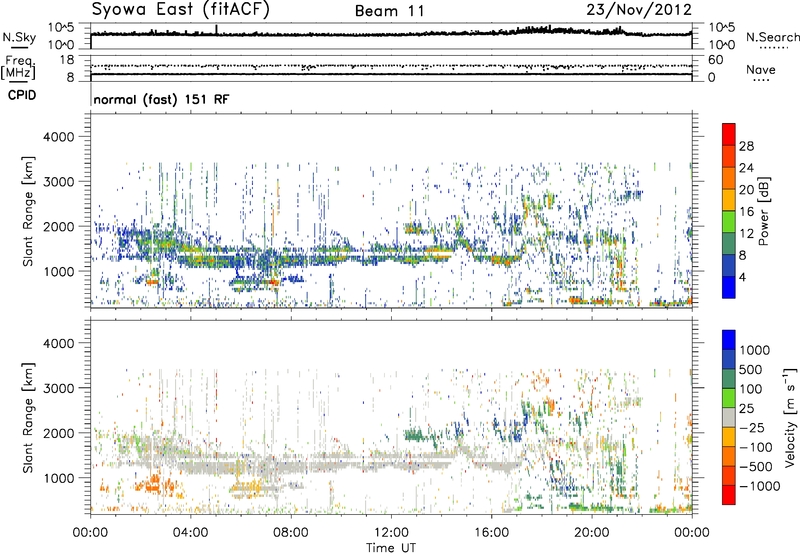Click the "28" tick on the Power color bar

[746, 146]
